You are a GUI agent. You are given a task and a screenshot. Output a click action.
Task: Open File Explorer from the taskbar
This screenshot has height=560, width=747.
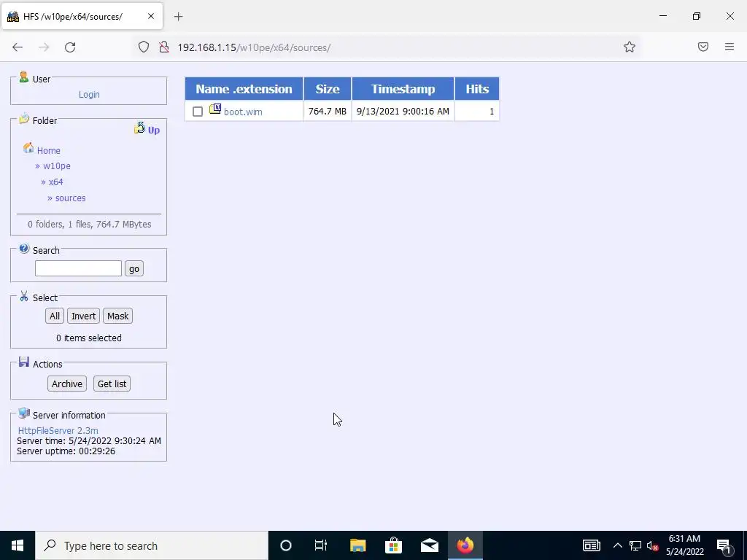pos(357,545)
